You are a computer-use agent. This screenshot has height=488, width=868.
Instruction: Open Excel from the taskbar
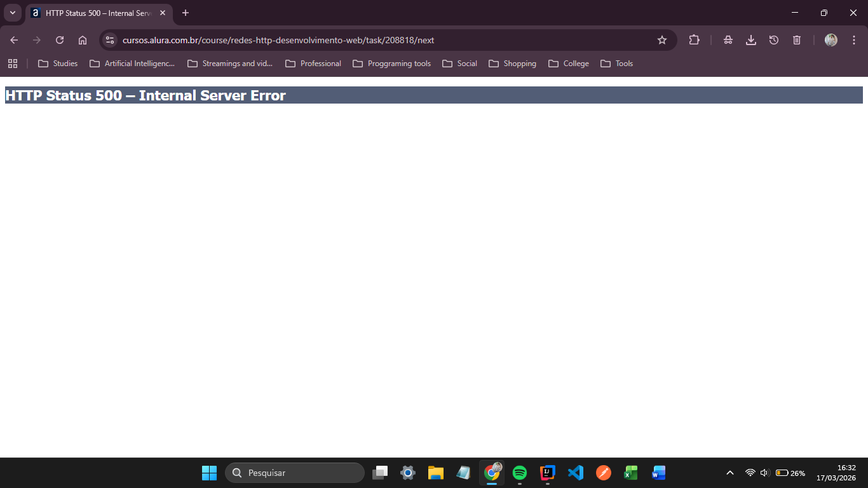[631, 473]
